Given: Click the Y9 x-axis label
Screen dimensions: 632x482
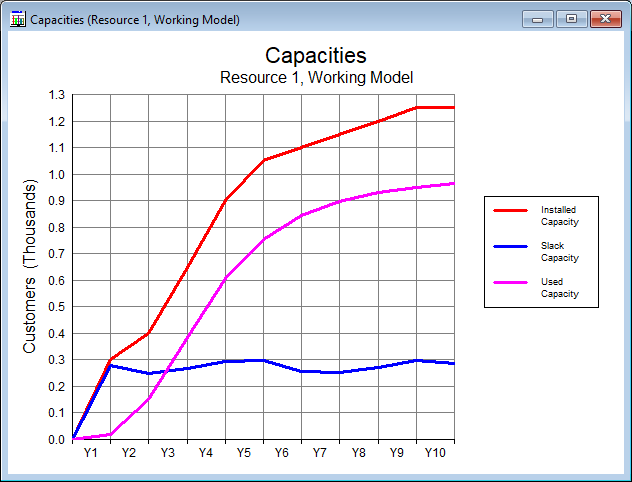Looking at the screenshot, I should pos(396,453).
